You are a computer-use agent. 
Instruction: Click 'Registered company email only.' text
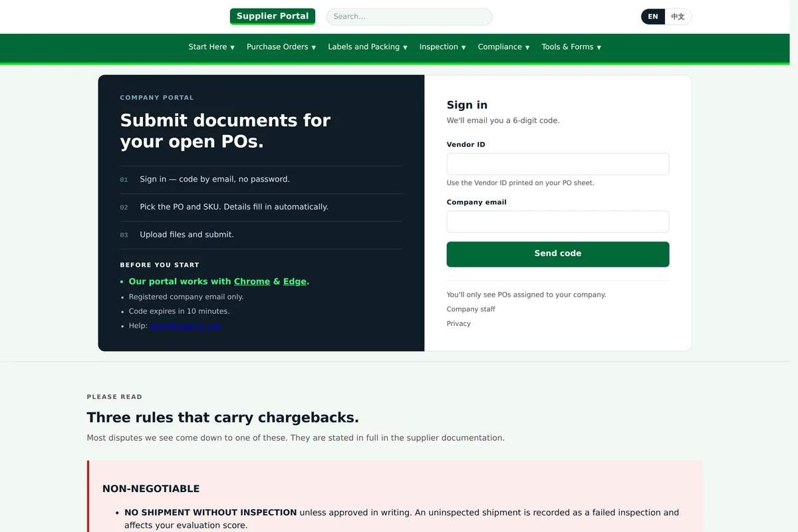pos(186,297)
